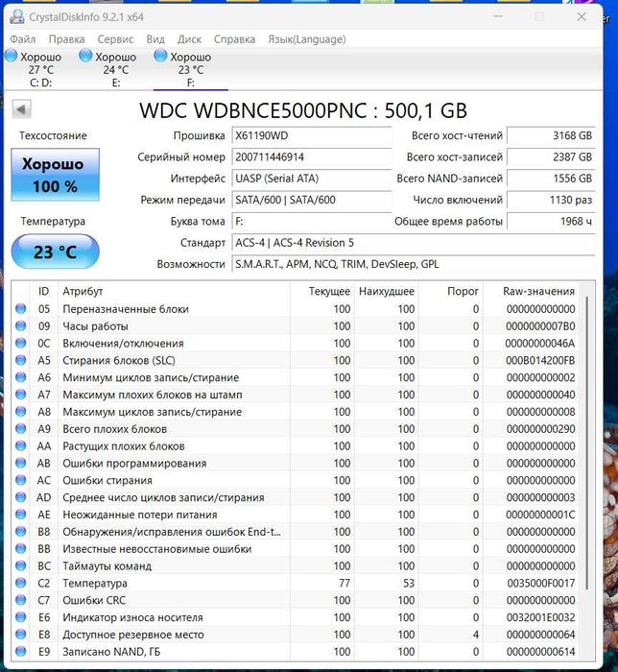This screenshot has height=672, width=618.
Task: Click status icon for 05 Переназначенные блоки
Action: 20,308
